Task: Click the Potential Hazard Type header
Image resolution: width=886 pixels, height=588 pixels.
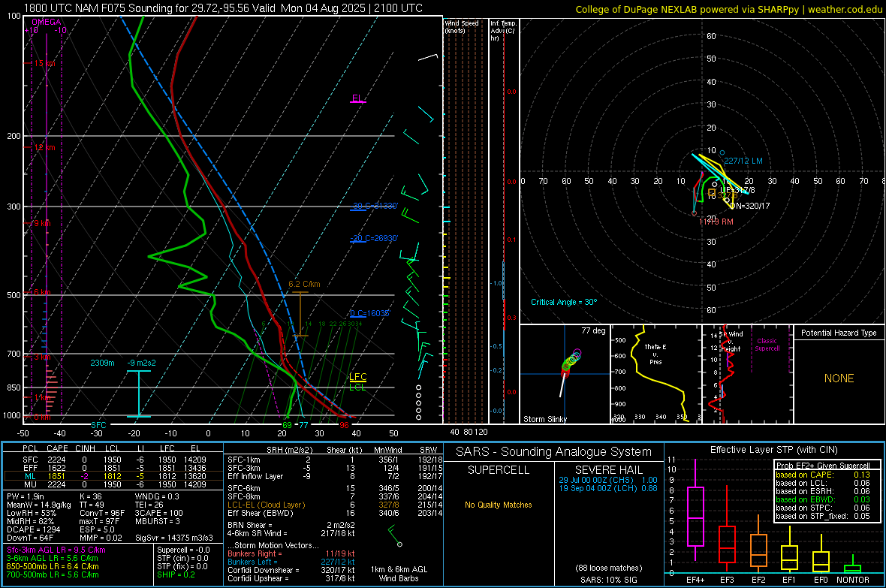Action: [x=839, y=333]
